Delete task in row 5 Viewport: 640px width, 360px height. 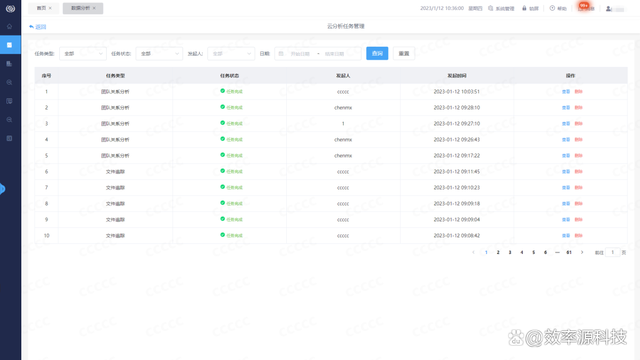pyautogui.click(x=578, y=156)
